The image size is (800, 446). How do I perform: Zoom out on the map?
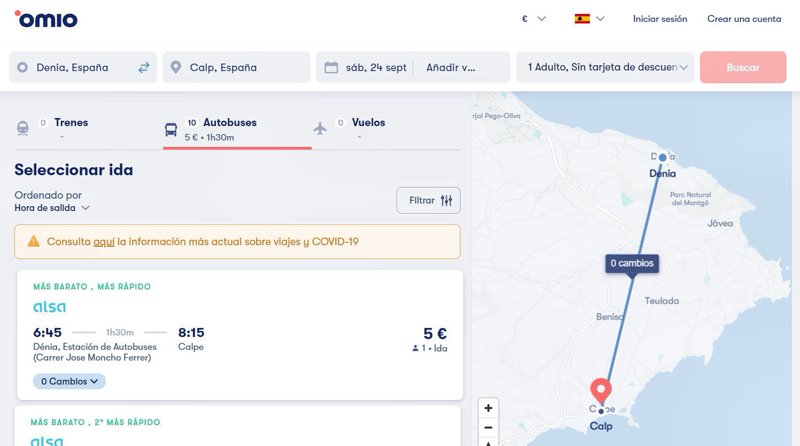pyautogui.click(x=488, y=427)
